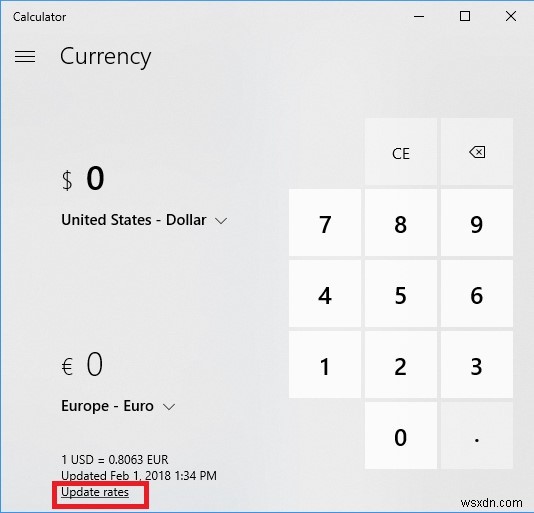Click the Updated Feb 1, 2018 timestamp
Image resolution: width=534 pixels, height=513 pixels.
[x=139, y=476]
